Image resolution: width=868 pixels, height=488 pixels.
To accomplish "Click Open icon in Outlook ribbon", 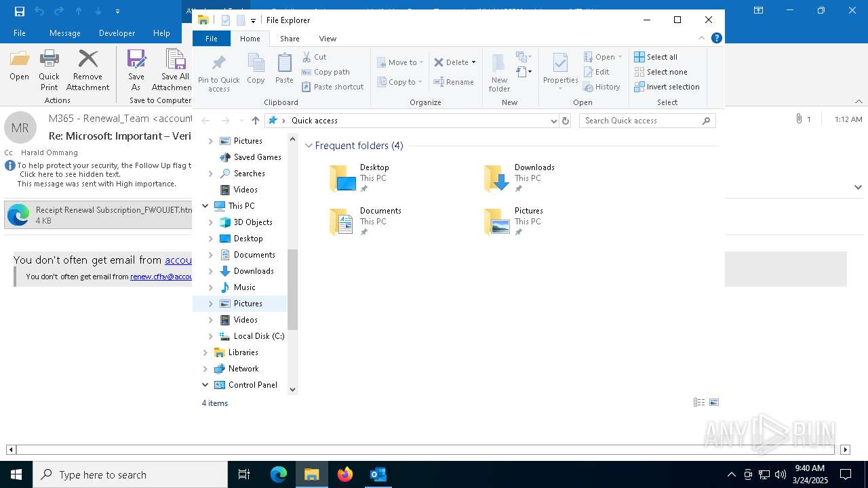I will [19, 65].
